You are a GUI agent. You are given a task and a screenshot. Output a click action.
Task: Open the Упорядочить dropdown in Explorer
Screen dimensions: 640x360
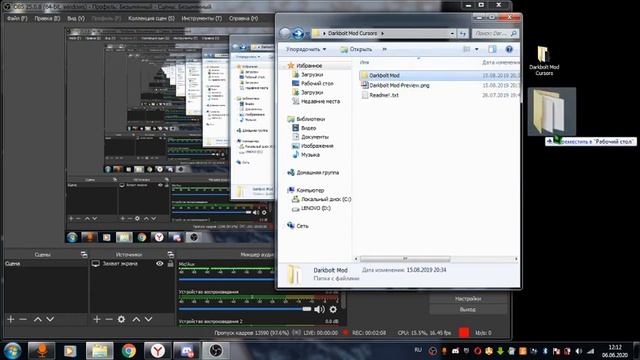point(306,49)
